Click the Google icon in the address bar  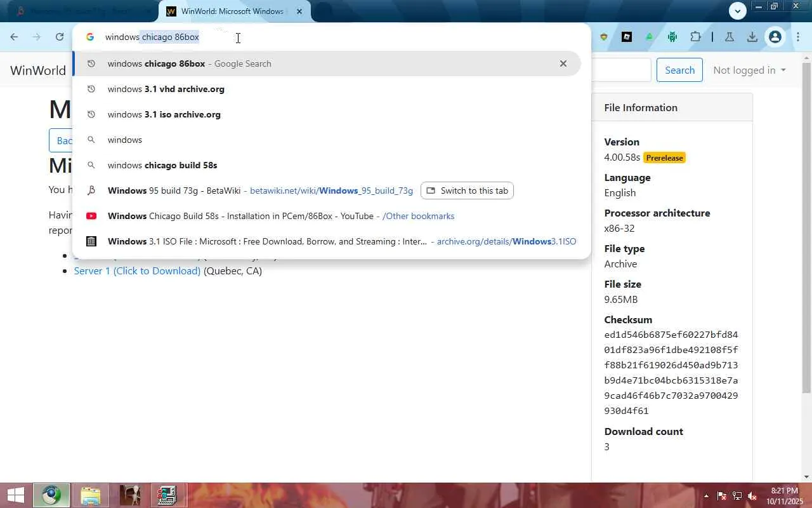click(x=90, y=37)
